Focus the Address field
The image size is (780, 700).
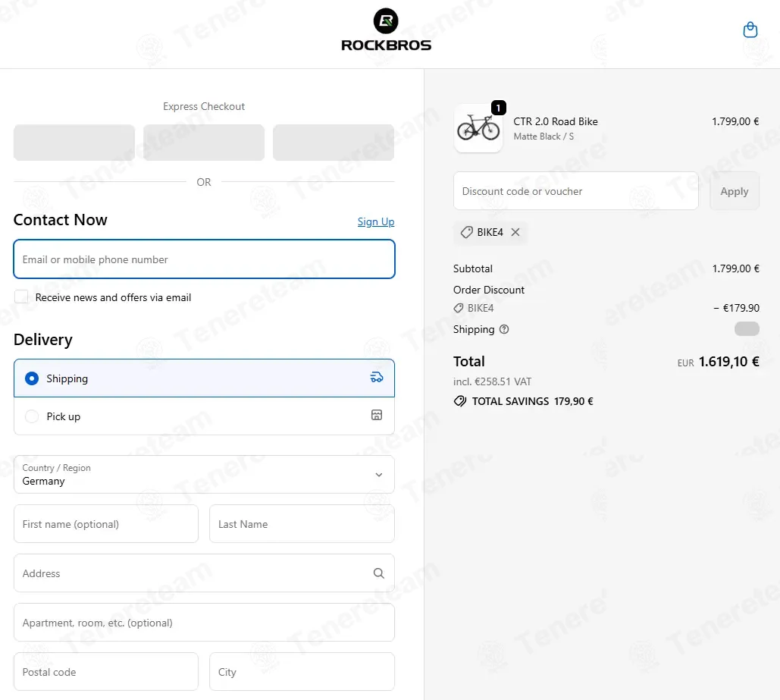[x=204, y=573]
